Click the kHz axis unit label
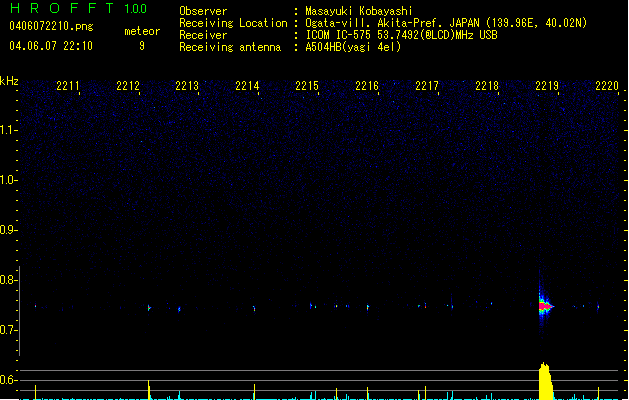Screen dimensions: 629x400 [x=9, y=81]
